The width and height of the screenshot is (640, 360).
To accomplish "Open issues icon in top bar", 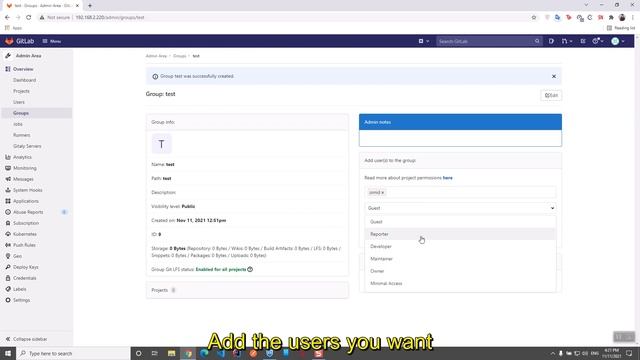I will point(551,41).
